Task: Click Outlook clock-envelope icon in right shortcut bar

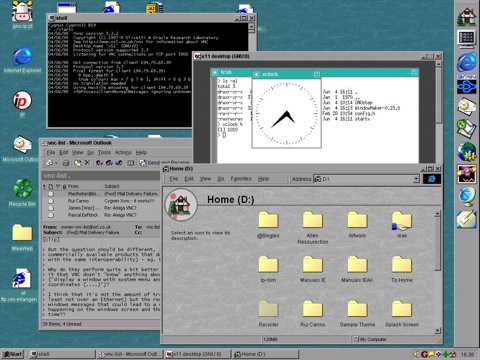Action: 466,106
